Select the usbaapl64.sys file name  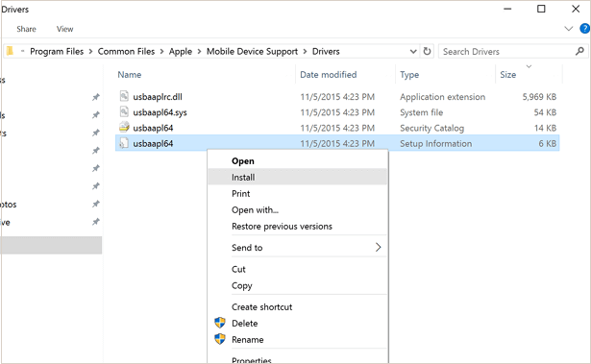pos(160,112)
